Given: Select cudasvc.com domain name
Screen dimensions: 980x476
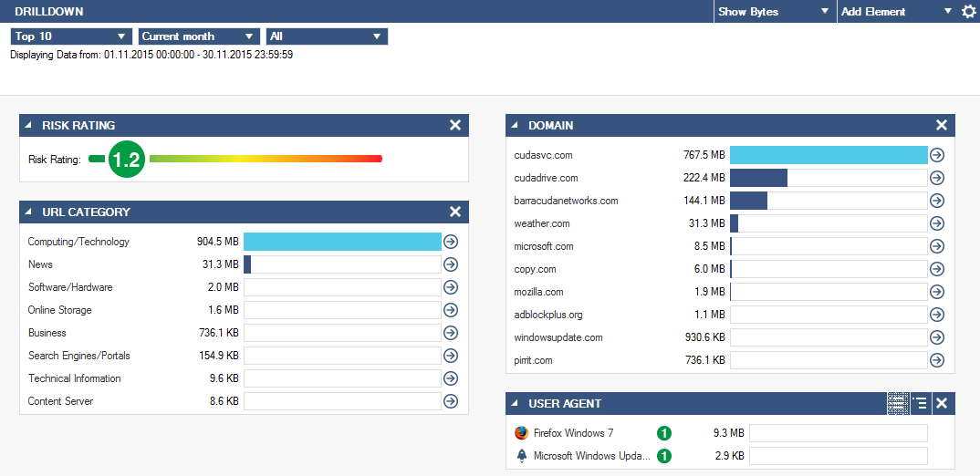Looking at the screenshot, I should (x=543, y=155).
